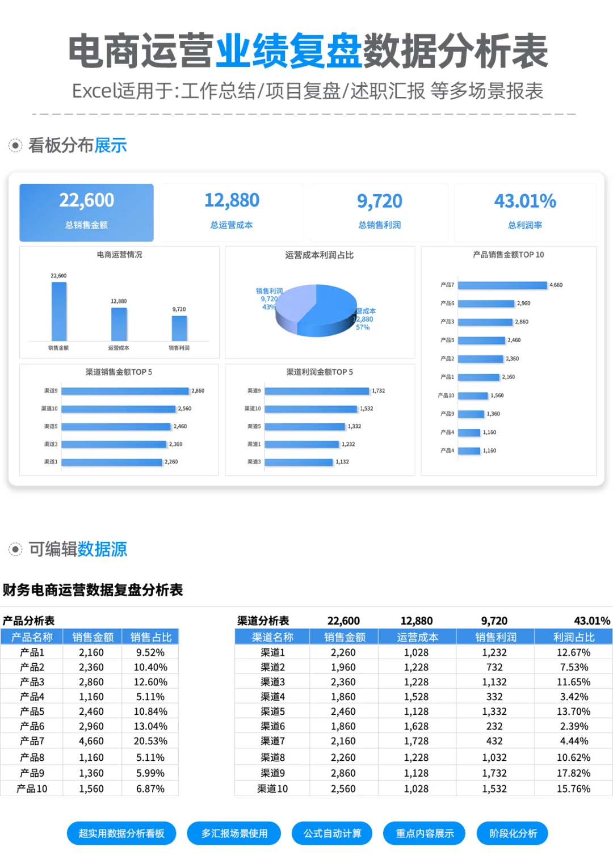Click the 多汇报场景使用 pill button
This screenshot has height=868, width=613.
(x=234, y=833)
